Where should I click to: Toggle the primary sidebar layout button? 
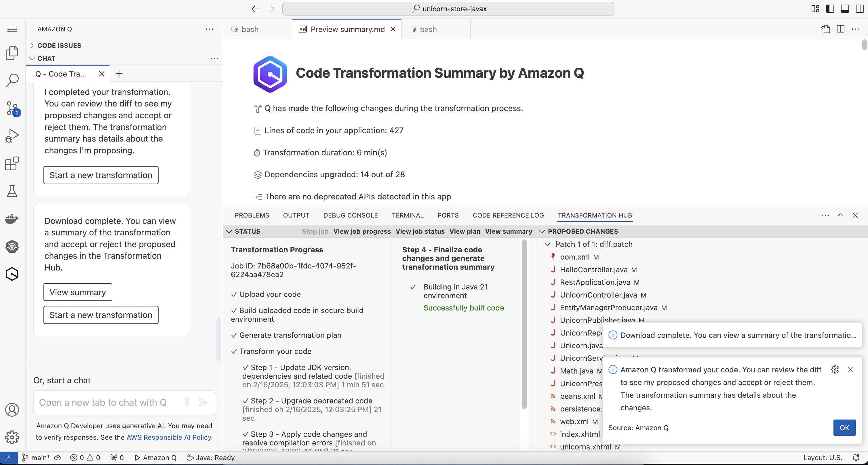pyautogui.click(x=830, y=9)
